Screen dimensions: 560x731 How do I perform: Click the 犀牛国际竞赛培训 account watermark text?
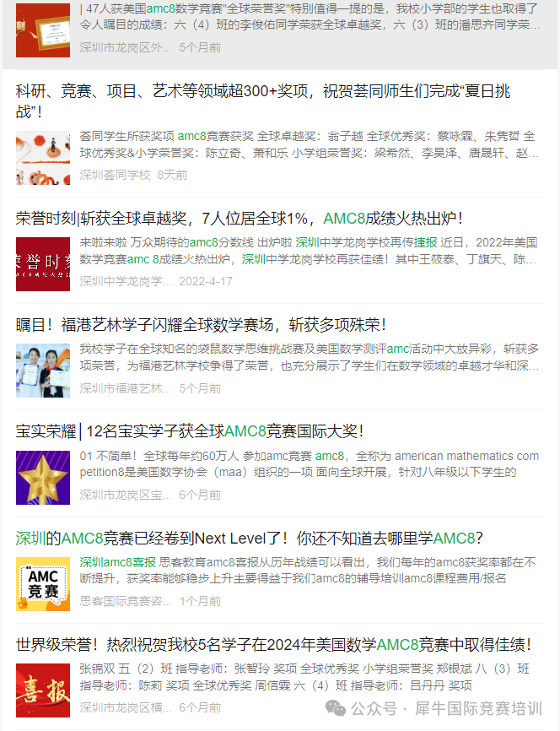point(478,708)
